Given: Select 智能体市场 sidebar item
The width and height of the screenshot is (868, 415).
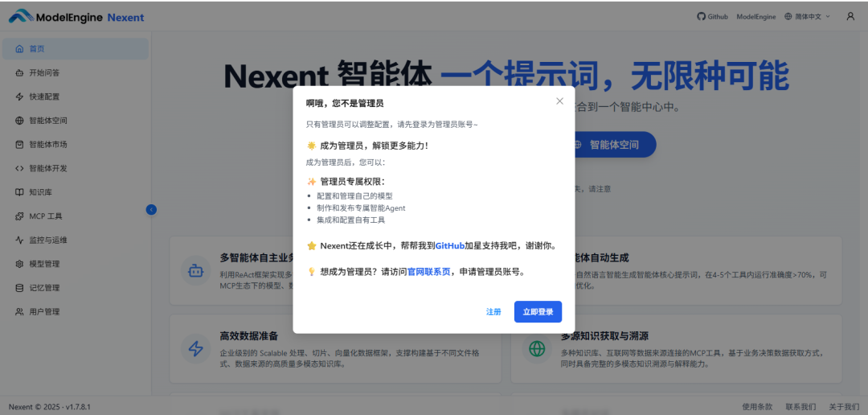Looking at the screenshot, I should tap(76, 144).
